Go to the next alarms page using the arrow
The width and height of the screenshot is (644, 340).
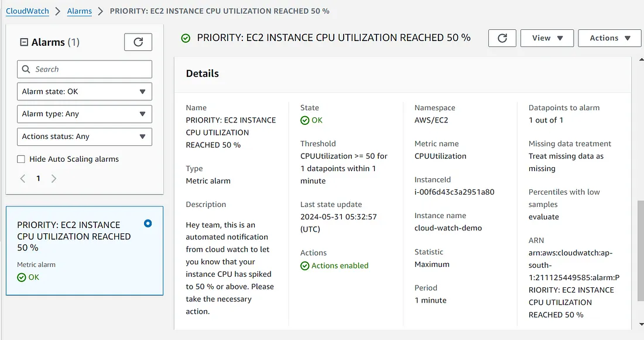pyautogui.click(x=54, y=178)
